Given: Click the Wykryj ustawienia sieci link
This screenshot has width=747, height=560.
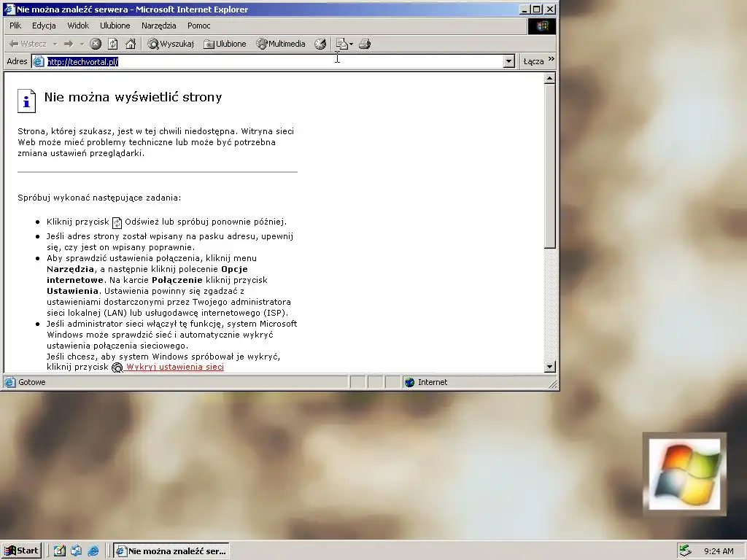Looking at the screenshot, I should [x=175, y=367].
